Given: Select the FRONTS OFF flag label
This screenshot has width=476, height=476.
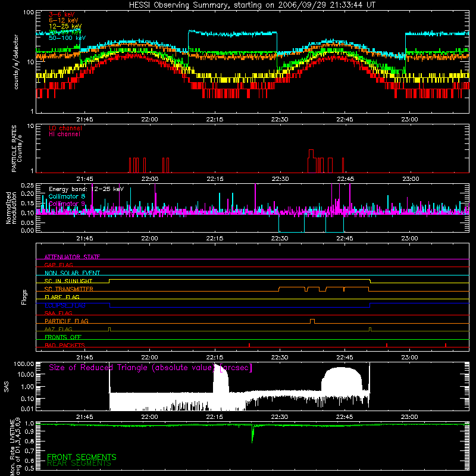Looking at the screenshot, I should click(63, 337).
